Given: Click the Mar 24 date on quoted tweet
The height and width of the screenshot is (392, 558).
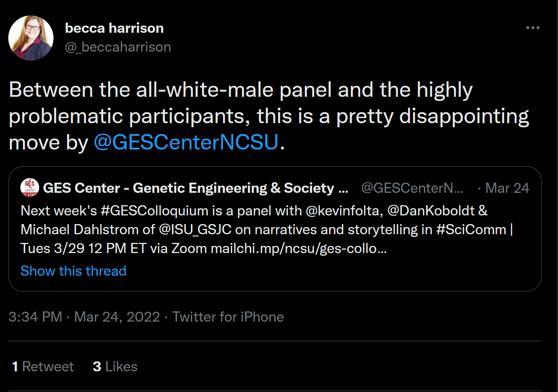Looking at the screenshot, I should click(507, 188).
